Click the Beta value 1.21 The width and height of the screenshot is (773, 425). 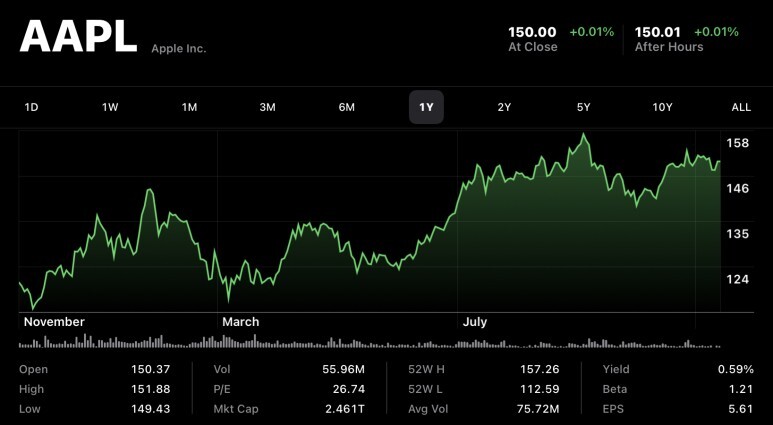point(741,389)
